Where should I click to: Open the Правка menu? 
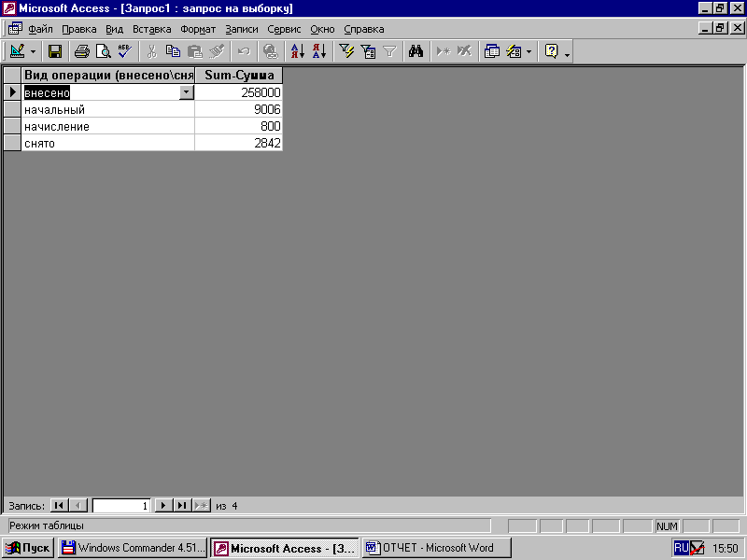pos(79,29)
